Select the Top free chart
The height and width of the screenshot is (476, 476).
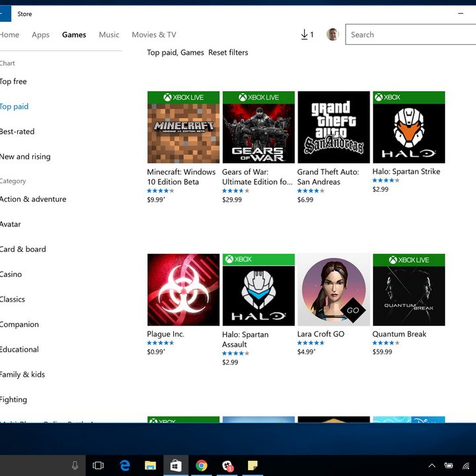pos(13,81)
